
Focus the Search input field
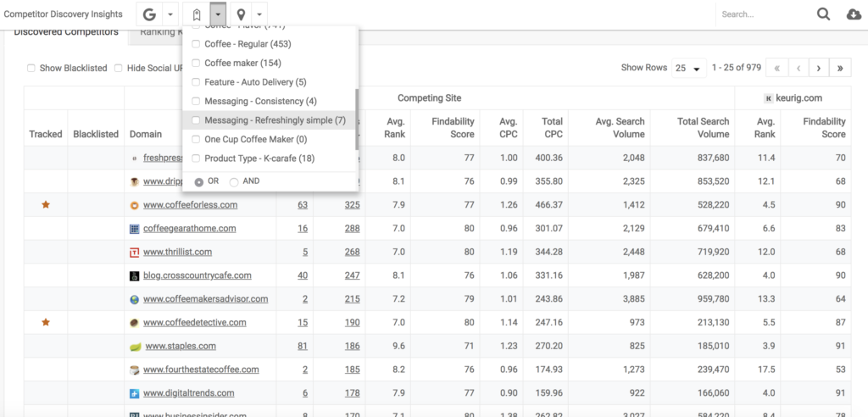765,14
